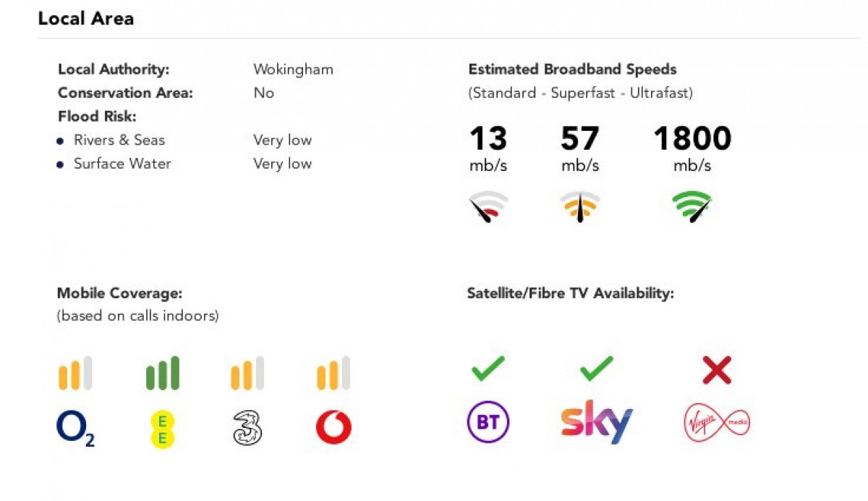
Task: Click the red Vodafone logo
Action: [x=333, y=429]
